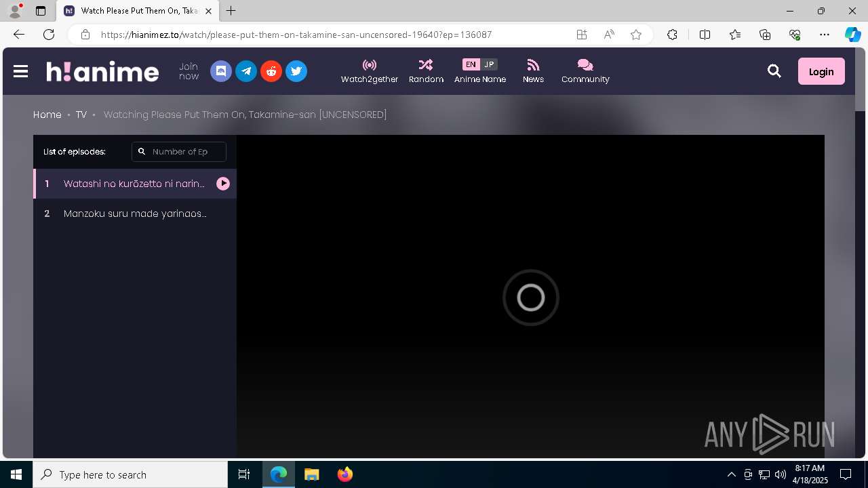Image resolution: width=868 pixels, height=488 pixels.
Task: Click the loading video player area
Action: pos(530,297)
